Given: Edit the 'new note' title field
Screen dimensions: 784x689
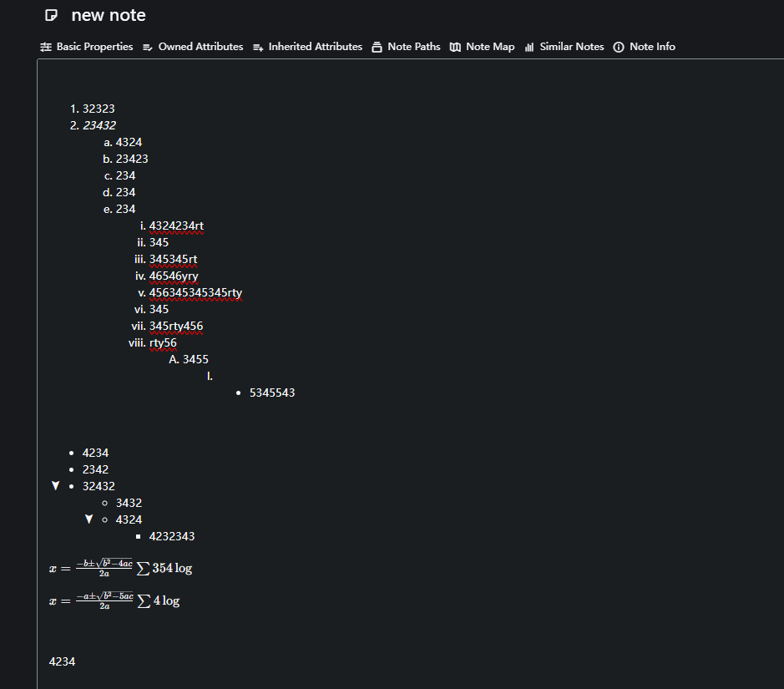Looking at the screenshot, I should click(x=109, y=16).
